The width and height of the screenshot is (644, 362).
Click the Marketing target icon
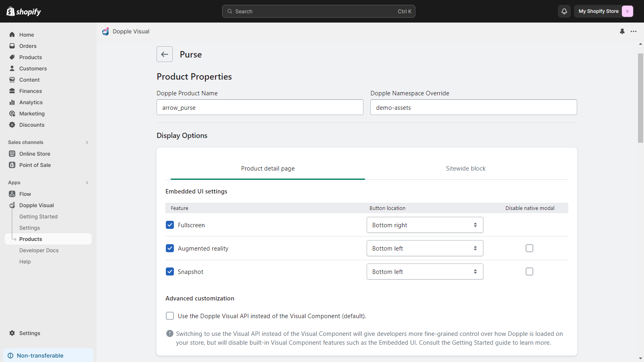pyautogui.click(x=12, y=113)
